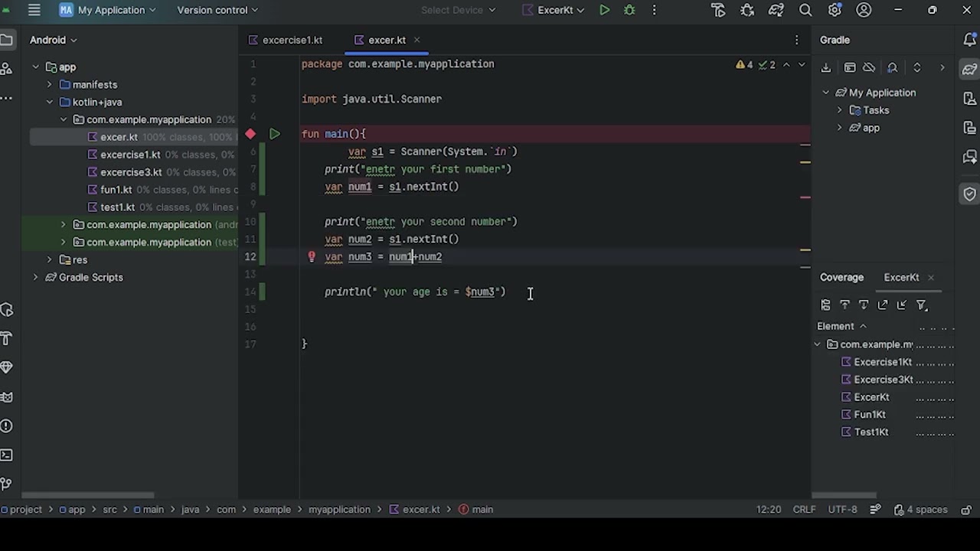980x551 pixels.
Task: Click the run gutter icon beside main
Action: [275, 134]
